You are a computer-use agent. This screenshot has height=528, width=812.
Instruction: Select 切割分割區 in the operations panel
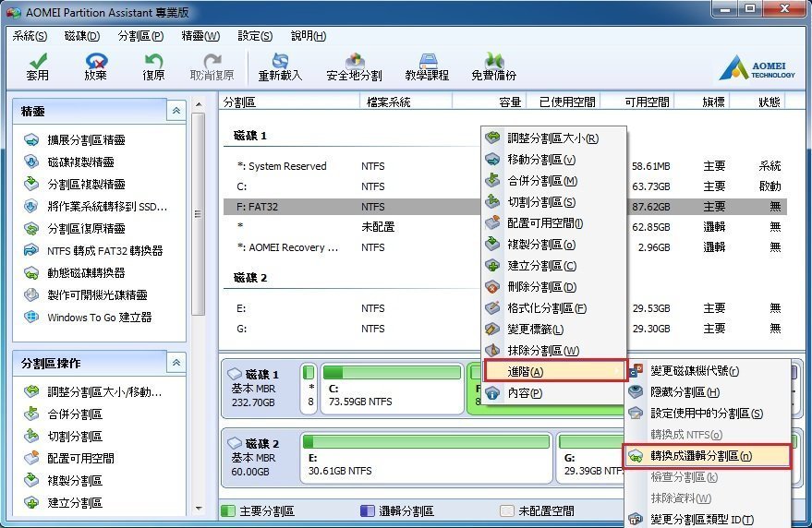pyautogui.click(x=63, y=437)
